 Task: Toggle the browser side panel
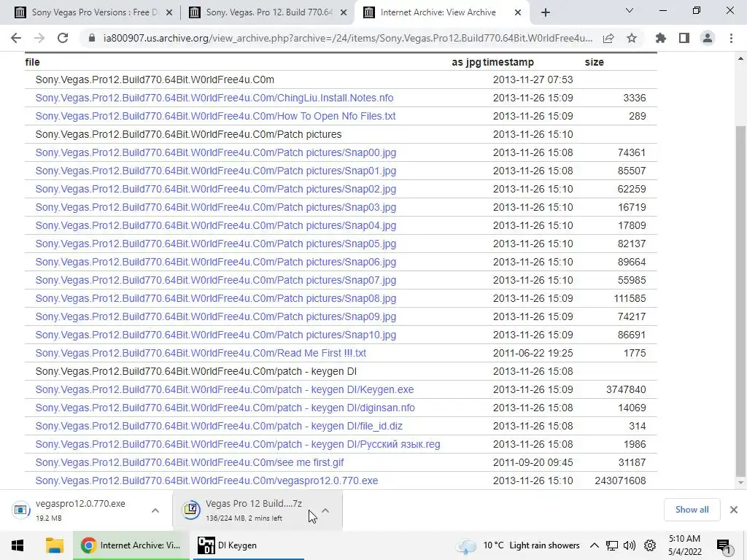(684, 38)
